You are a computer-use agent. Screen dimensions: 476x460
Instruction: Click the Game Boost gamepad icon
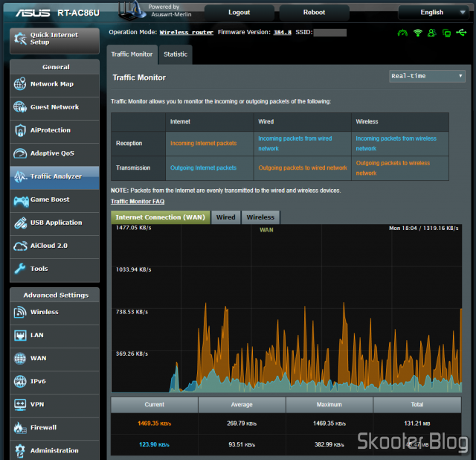click(21, 200)
